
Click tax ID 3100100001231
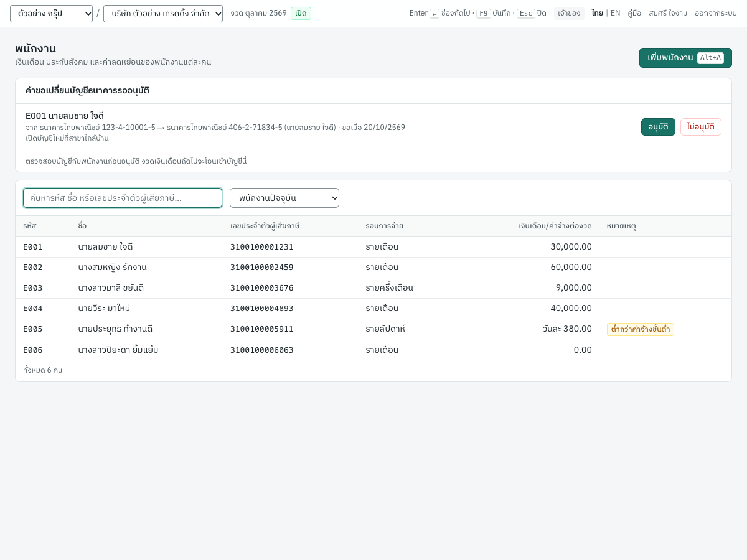click(x=262, y=246)
